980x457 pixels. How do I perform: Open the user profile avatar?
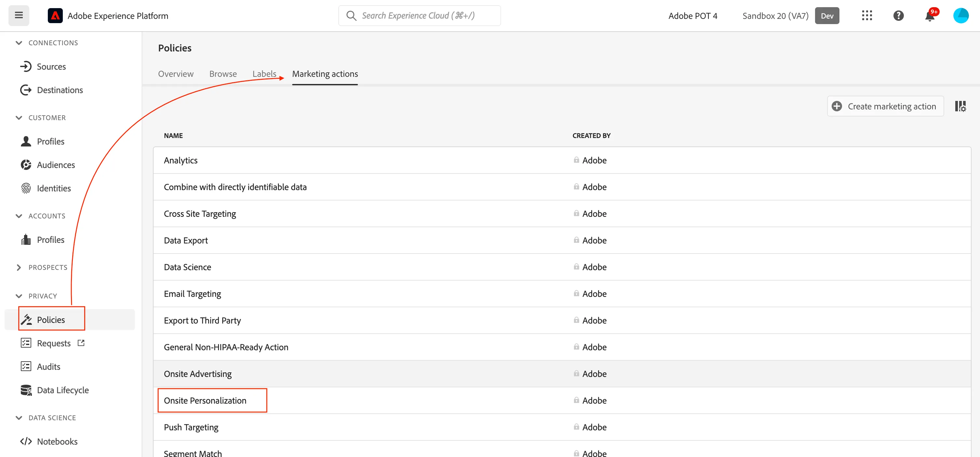coord(960,16)
